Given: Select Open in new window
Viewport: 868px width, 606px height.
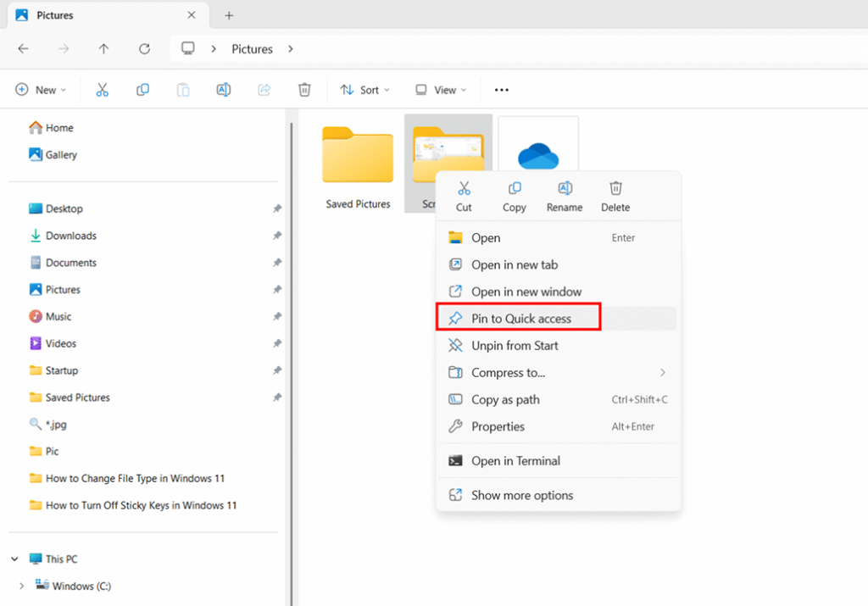Looking at the screenshot, I should click(x=558, y=292).
